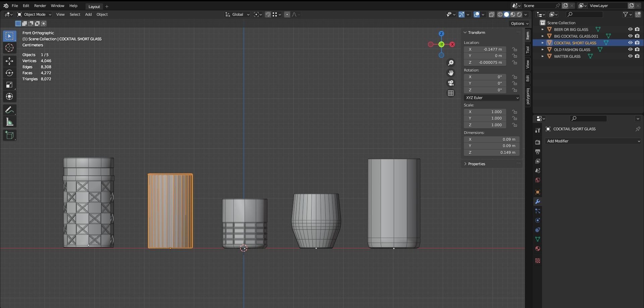This screenshot has height=308, width=644.
Task: Disable rendering for OLD FASHION GLASS
Action: click(x=637, y=50)
